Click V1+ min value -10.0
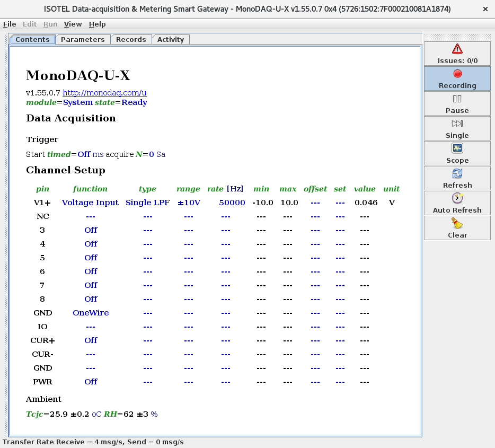The width and height of the screenshot is (495, 448). (x=263, y=203)
